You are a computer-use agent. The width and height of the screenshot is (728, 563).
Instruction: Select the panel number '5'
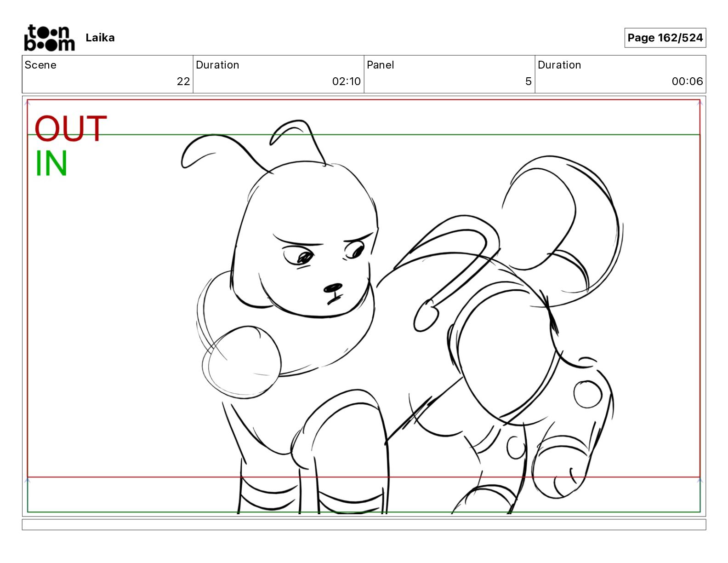pos(529,81)
